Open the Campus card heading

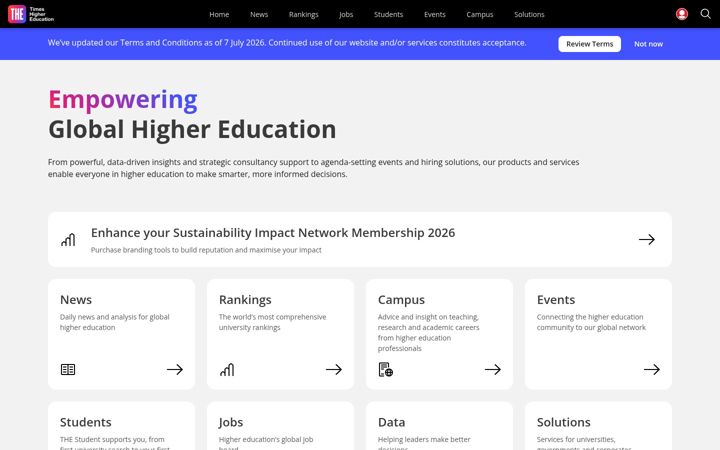coord(401,300)
